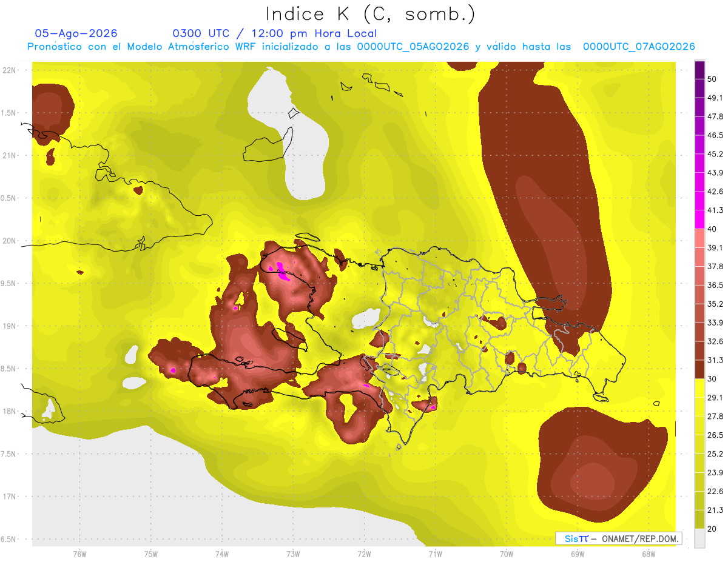Click the '73W' longitude label

click(293, 554)
